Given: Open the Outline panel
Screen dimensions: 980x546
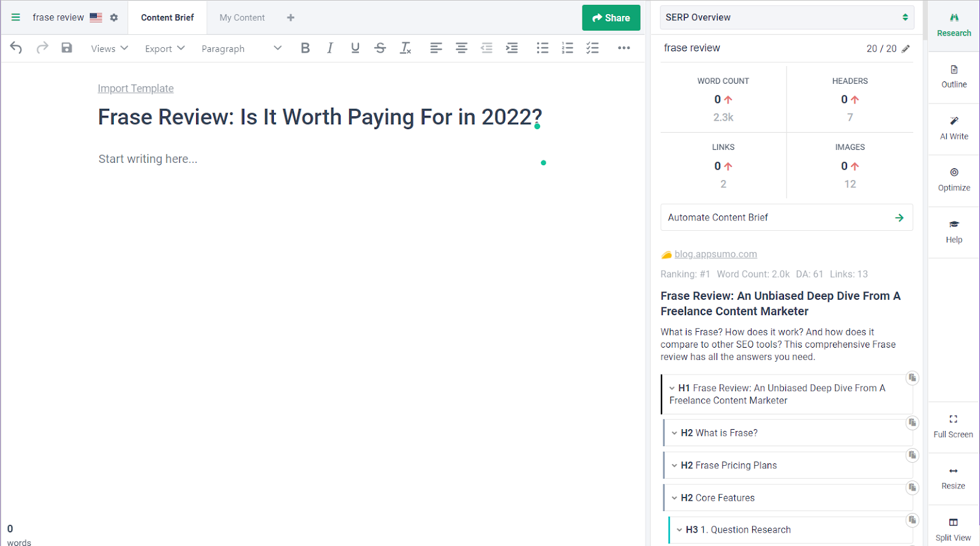Looking at the screenshot, I should coord(954,77).
